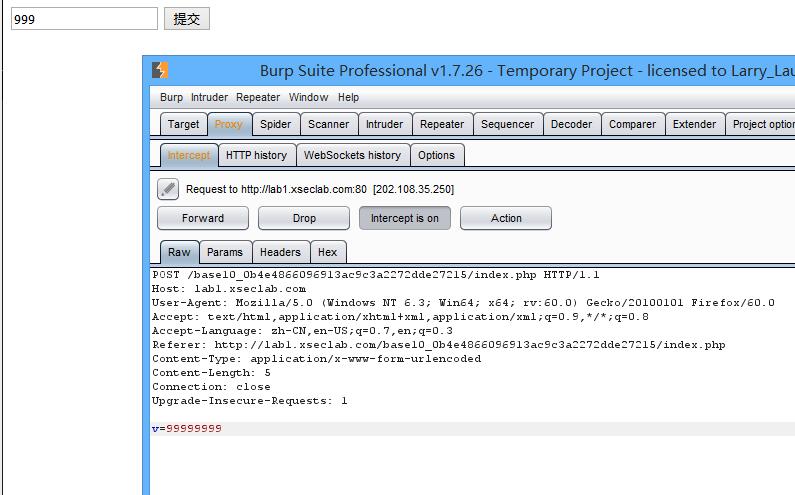Open the Intruder menu in menu bar
Screen dimensions: 795x495
click(x=209, y=97)
